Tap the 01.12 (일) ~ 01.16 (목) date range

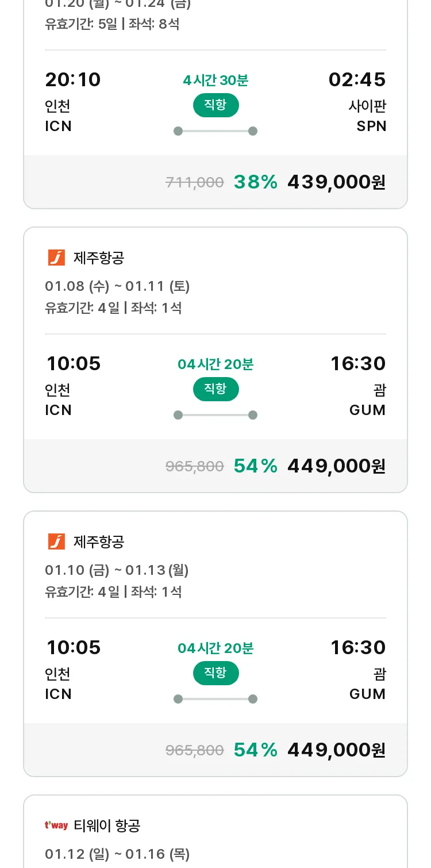coord(117,854)
